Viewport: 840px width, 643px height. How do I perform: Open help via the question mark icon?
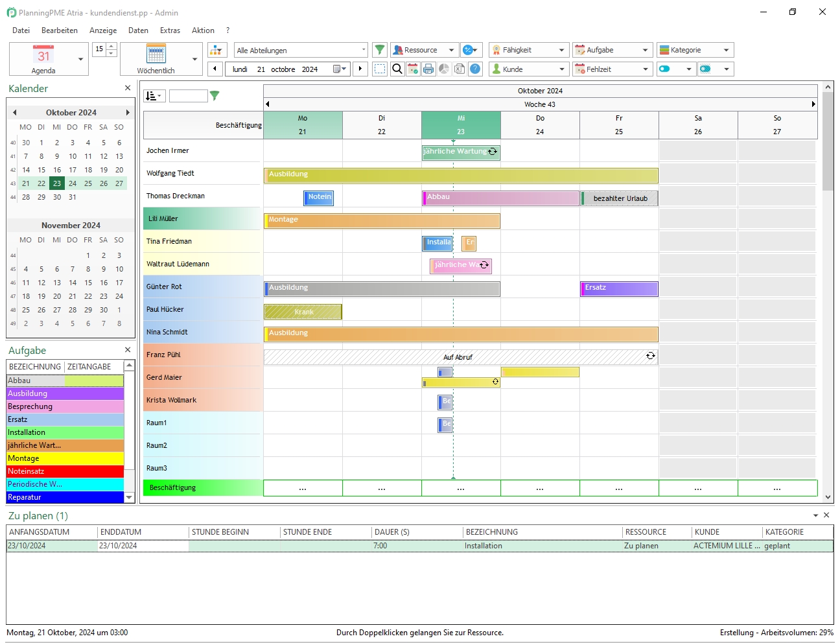coord(475,69)
